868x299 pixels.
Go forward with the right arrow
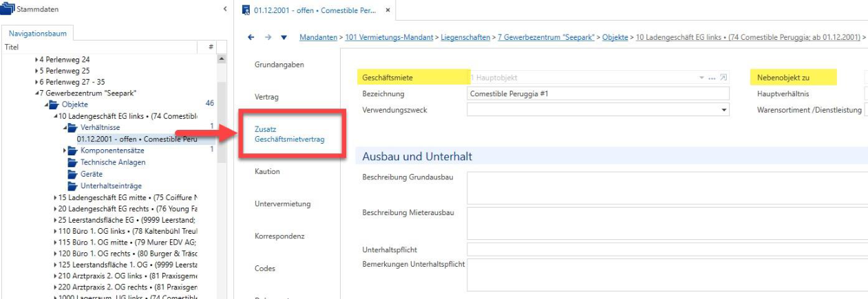[x=268, y=36]
